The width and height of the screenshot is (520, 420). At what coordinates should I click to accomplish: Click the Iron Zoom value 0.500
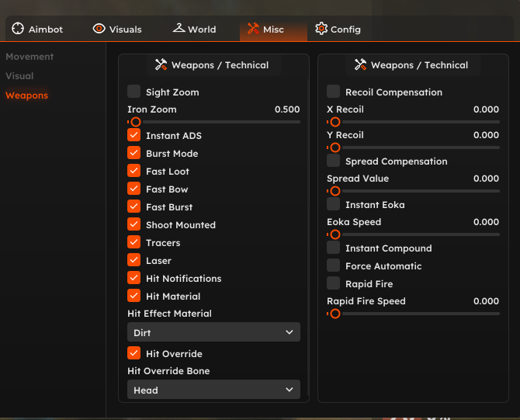tap(287, 109)
